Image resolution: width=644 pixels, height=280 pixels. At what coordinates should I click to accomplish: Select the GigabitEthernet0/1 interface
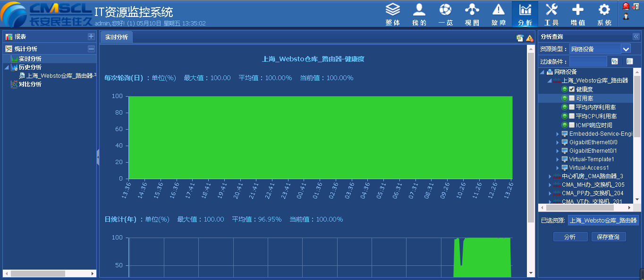593,151
